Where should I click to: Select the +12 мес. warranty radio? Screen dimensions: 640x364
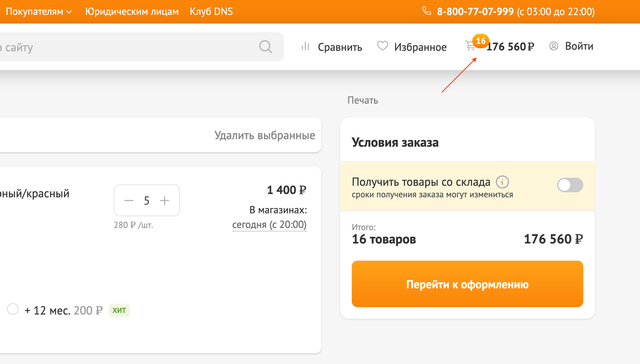[x=13, y=309]
